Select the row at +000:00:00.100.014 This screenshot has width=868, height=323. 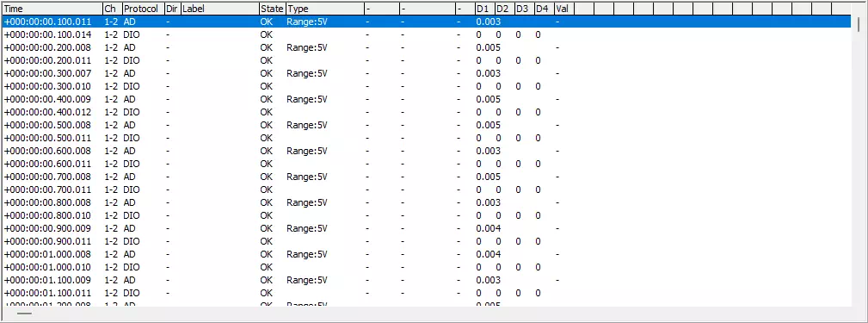coord(426,34)
